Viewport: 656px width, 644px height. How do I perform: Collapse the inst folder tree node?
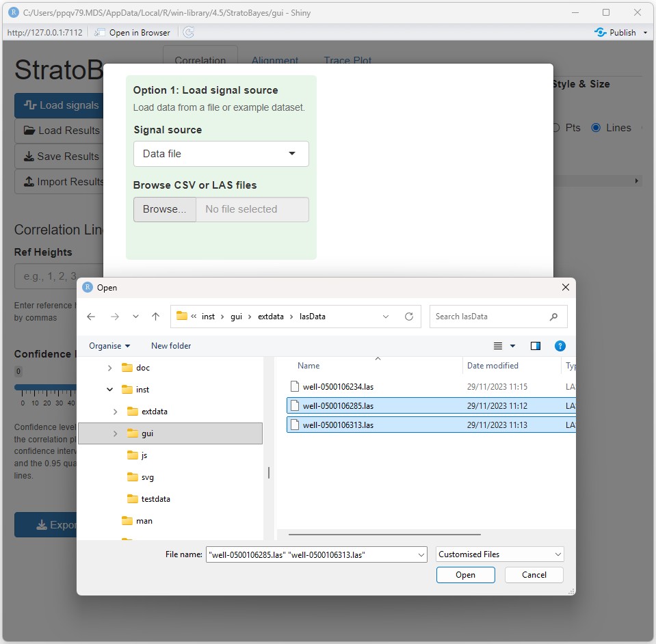[109, 390]
